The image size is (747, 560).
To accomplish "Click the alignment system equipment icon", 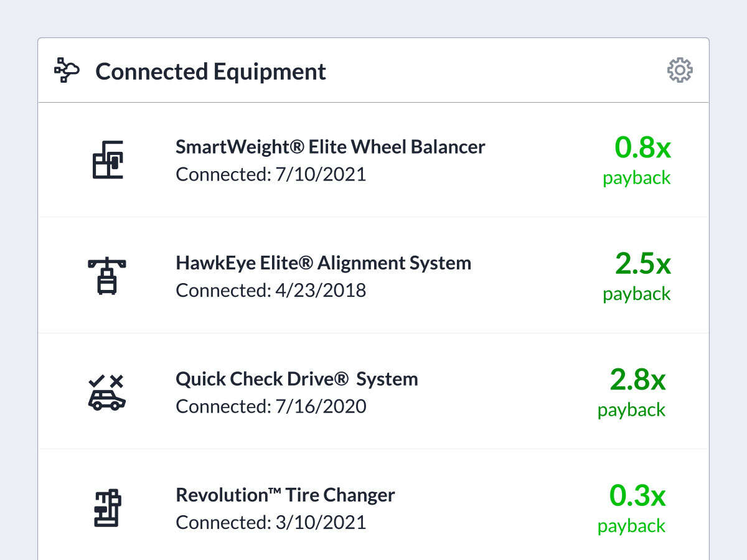I will pyautogui.click(x=107, y=275).
